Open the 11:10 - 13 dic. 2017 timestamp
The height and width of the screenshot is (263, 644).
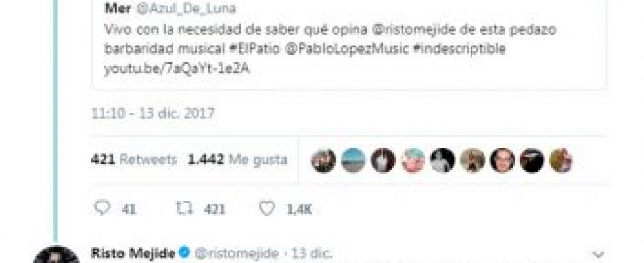152,113
